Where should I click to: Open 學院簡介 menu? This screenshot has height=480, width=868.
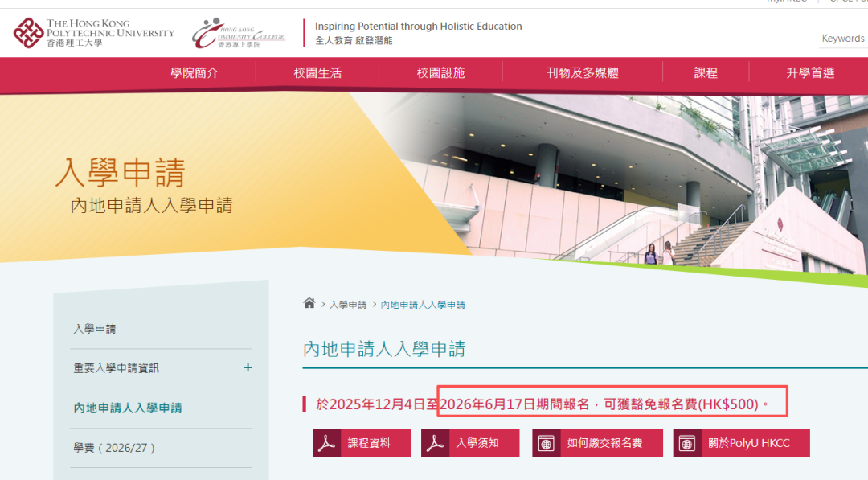coord(194,72)
